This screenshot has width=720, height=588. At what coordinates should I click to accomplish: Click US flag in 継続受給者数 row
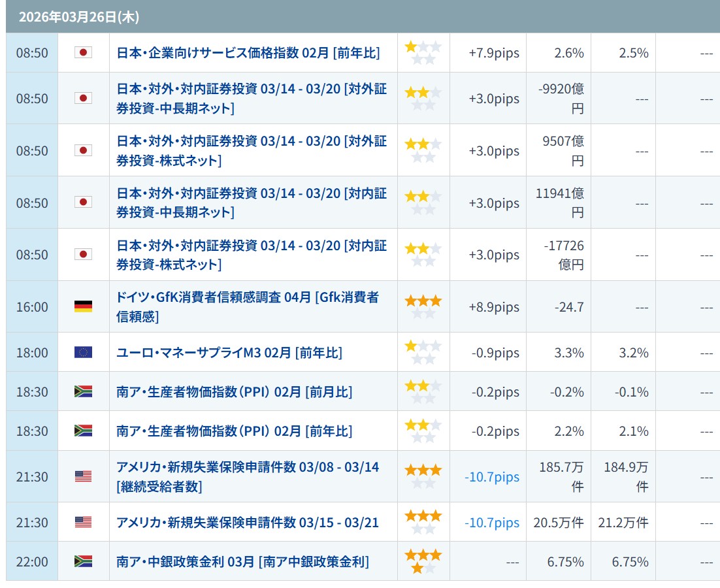click(83, 476)
